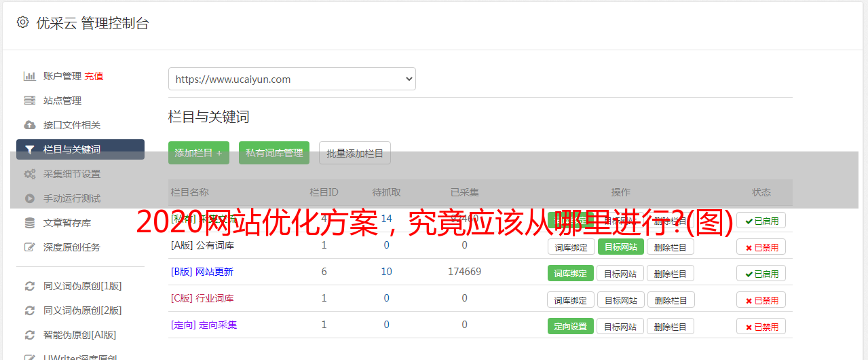Click green 目标网站 in the [A版] 公有词库 row

pyautogui.click(x=621, y=247)
